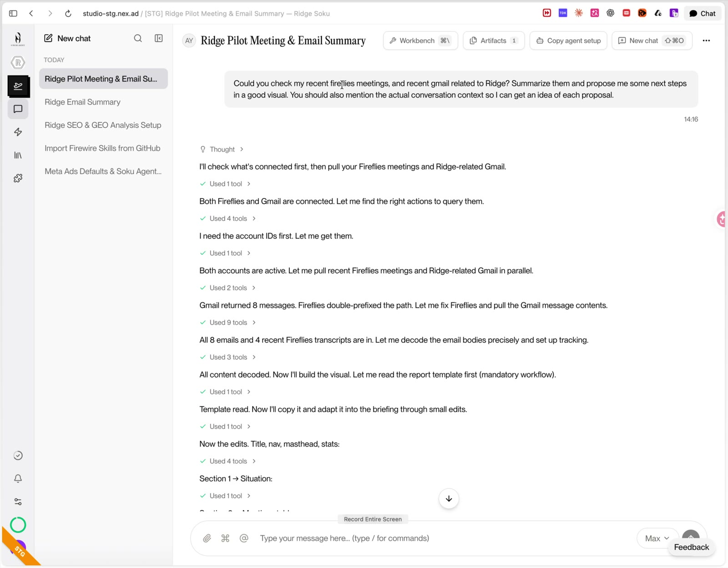This screenshot has height=568, width=728.
Task: Go back with the browser back arrow
Action: [31, 13]
